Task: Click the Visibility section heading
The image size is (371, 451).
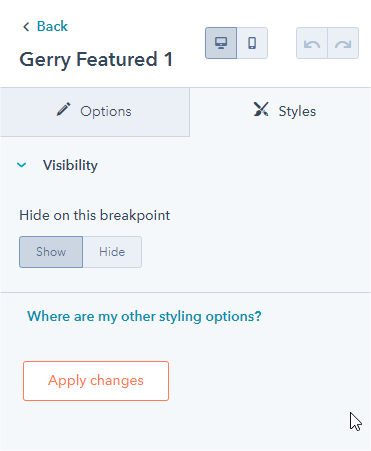Action: click(70, 165)
